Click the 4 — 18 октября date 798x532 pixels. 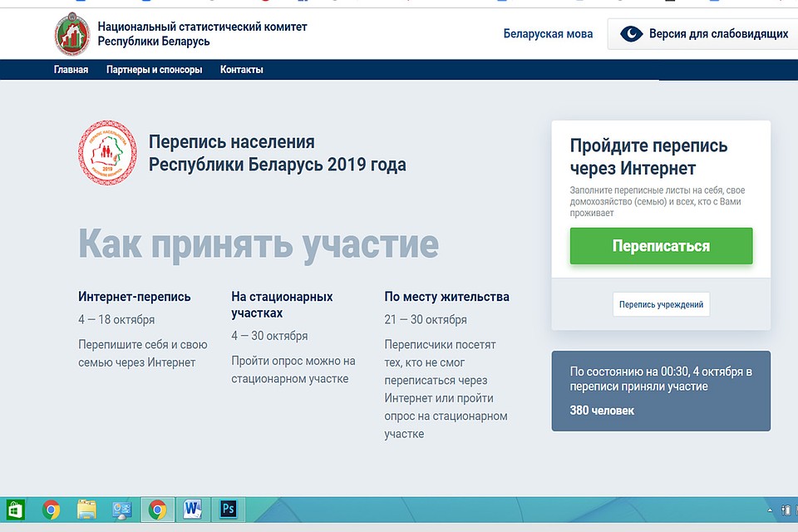click(116, 320)
